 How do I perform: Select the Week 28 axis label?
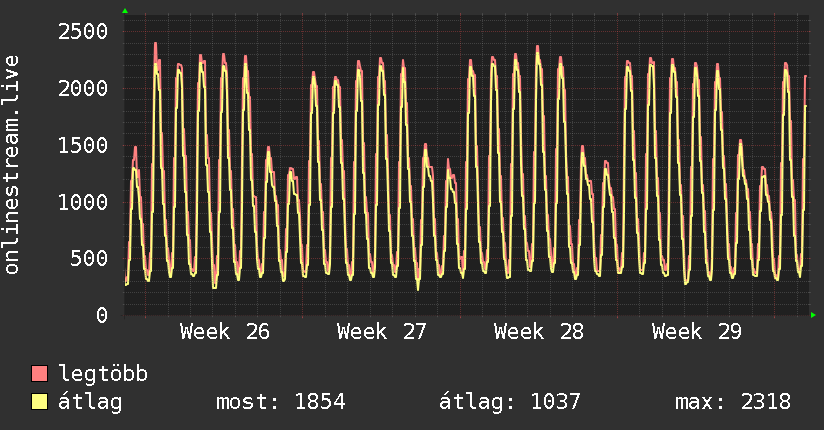click(x=539, y=332)
